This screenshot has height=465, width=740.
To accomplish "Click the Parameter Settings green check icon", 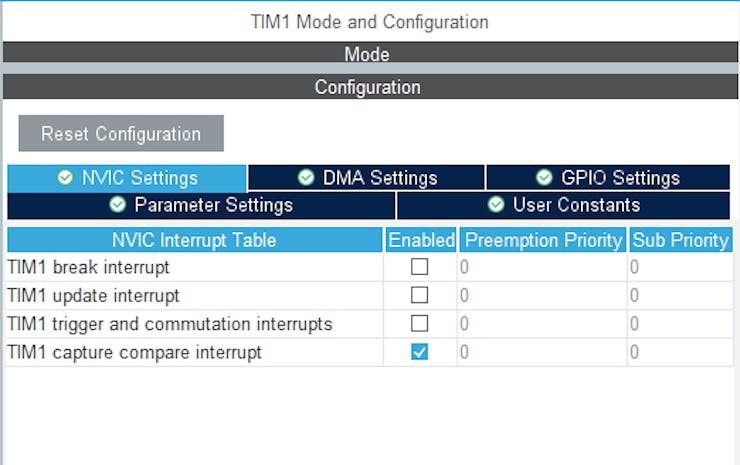I will [x=118, y=205].
